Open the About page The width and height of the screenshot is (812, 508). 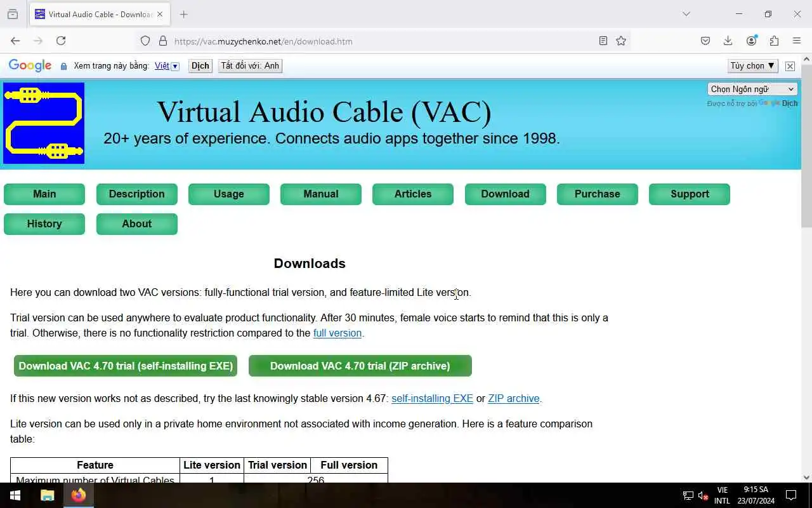[136, 224]
